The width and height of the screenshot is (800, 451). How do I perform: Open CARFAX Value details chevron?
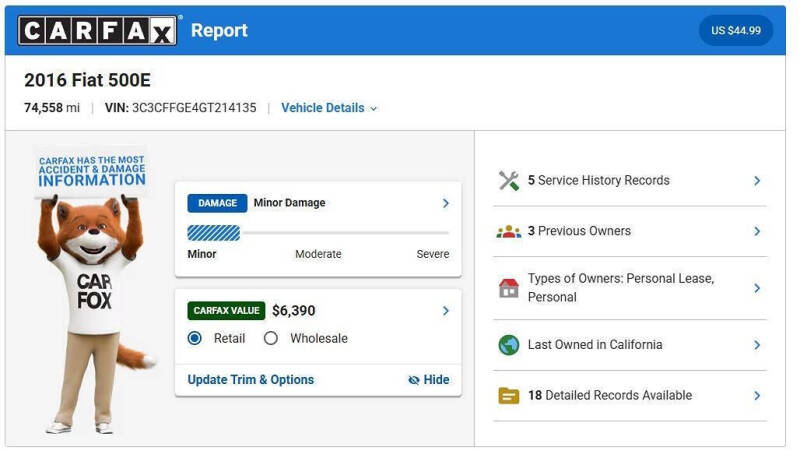[x=446, y=311]
